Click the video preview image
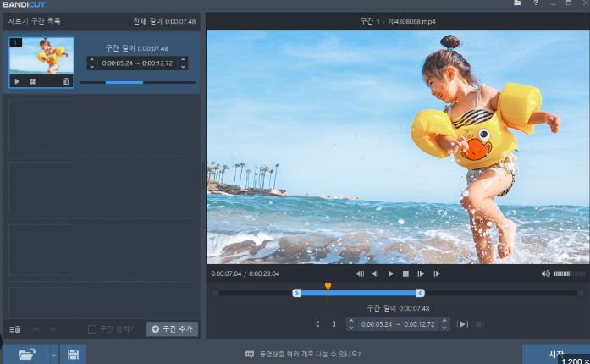The height and width of the screenshot is (364, 590). point(398,147)
